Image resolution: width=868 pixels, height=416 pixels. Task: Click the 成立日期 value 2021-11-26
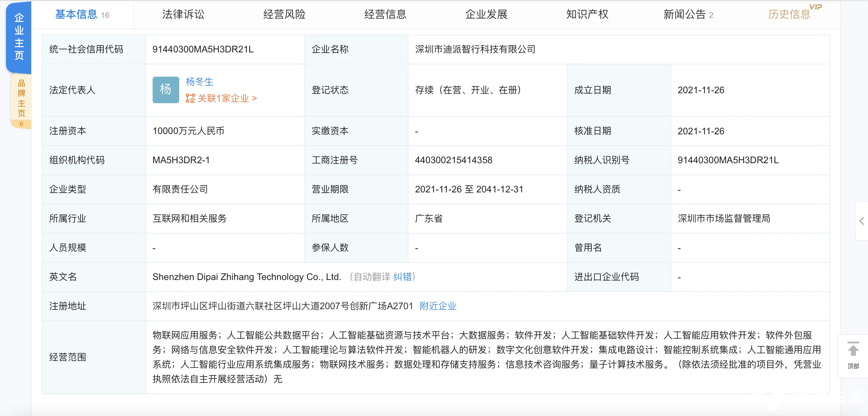pos(700,90)
